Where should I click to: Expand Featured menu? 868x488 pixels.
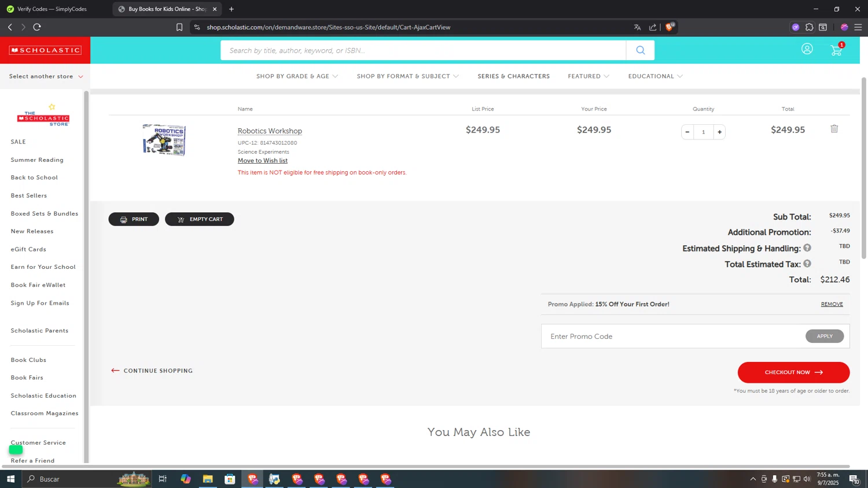coord(589,76)
